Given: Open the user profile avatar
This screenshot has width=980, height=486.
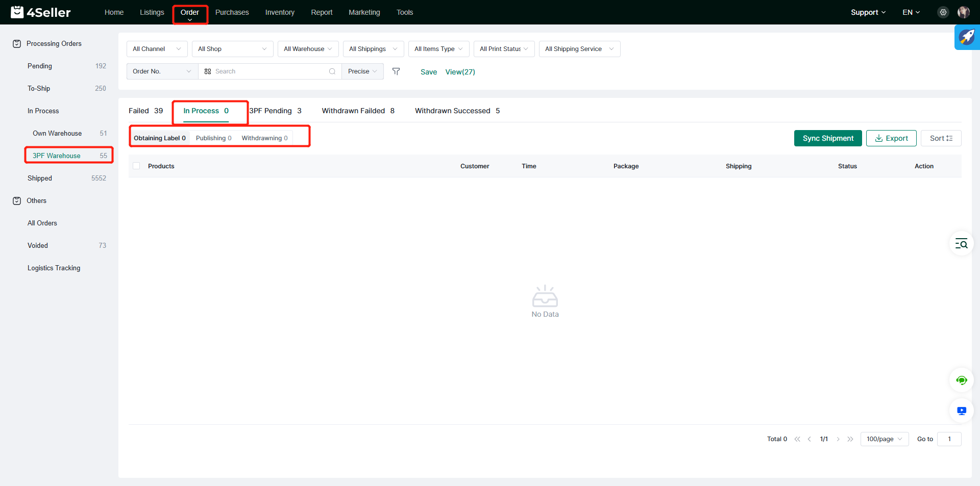Looking at the screenshot, I should pyautogui.click(x=963, y=12).
